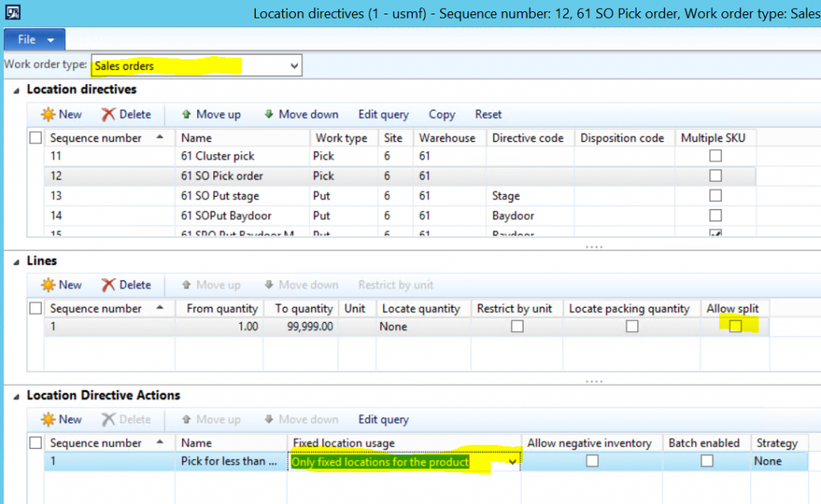Image resolution: width=821 pixels, height=504 pixels.
Task: Collapse the Location directives section
Action: click(17, 90)
